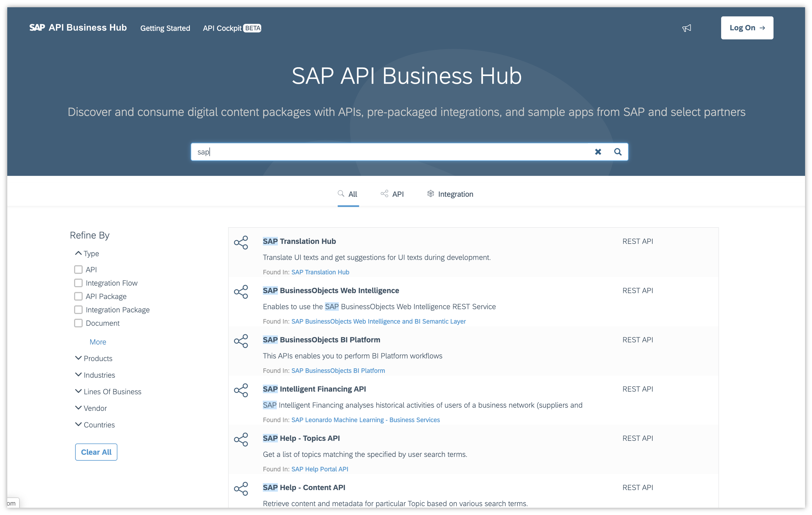The width and height of the screenshot is (812, 515).
Task: Open the Getting Started page
Action: pos(165,28)
